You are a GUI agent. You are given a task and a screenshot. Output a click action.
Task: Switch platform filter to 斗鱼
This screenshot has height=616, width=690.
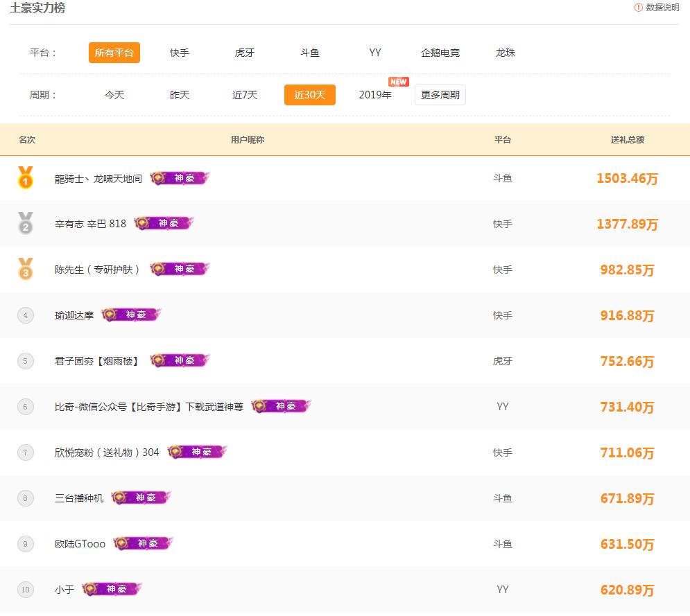(x=310, y=53)
